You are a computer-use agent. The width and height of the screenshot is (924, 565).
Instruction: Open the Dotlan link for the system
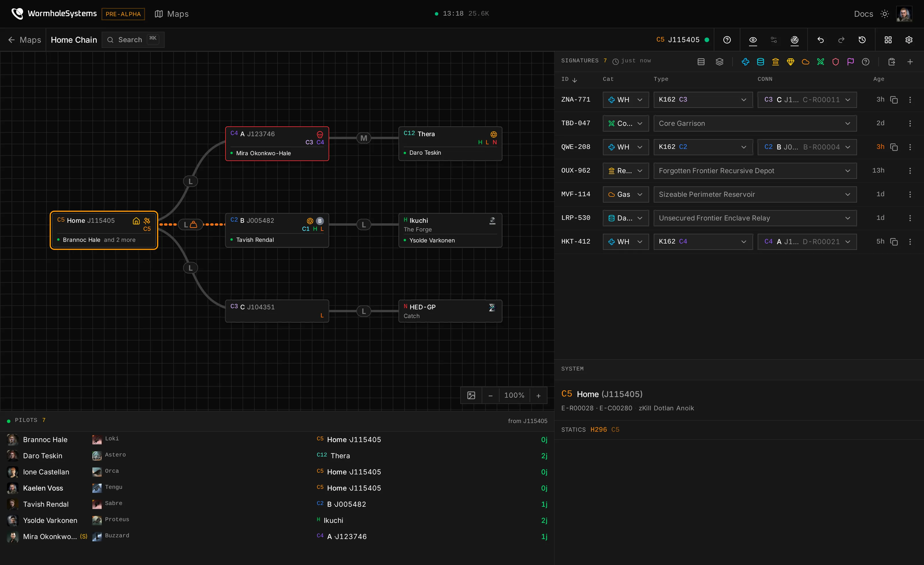[x=664, y=408]
